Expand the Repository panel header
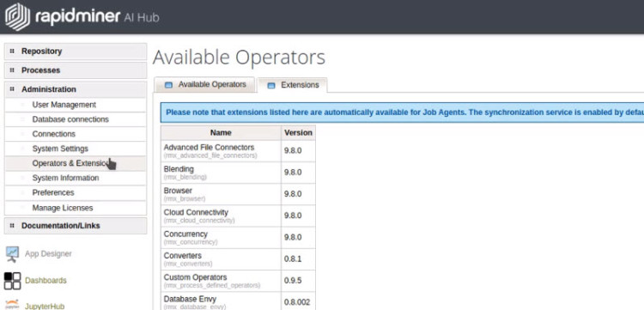The width and height of the screenshot is (644, 310). (x=76, y=52)
